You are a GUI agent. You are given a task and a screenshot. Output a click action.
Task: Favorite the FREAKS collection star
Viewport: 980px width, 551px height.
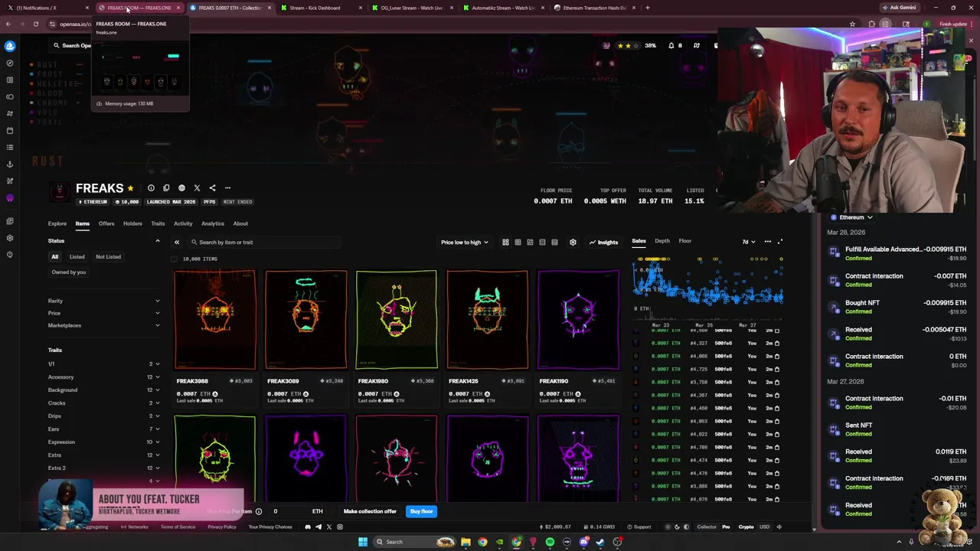click(130, 188)
